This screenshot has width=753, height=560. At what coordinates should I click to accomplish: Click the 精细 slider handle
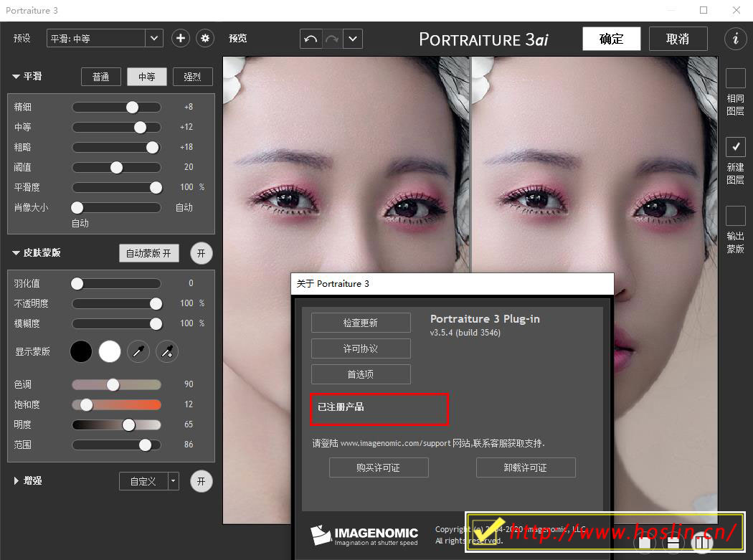coord(132,107)
